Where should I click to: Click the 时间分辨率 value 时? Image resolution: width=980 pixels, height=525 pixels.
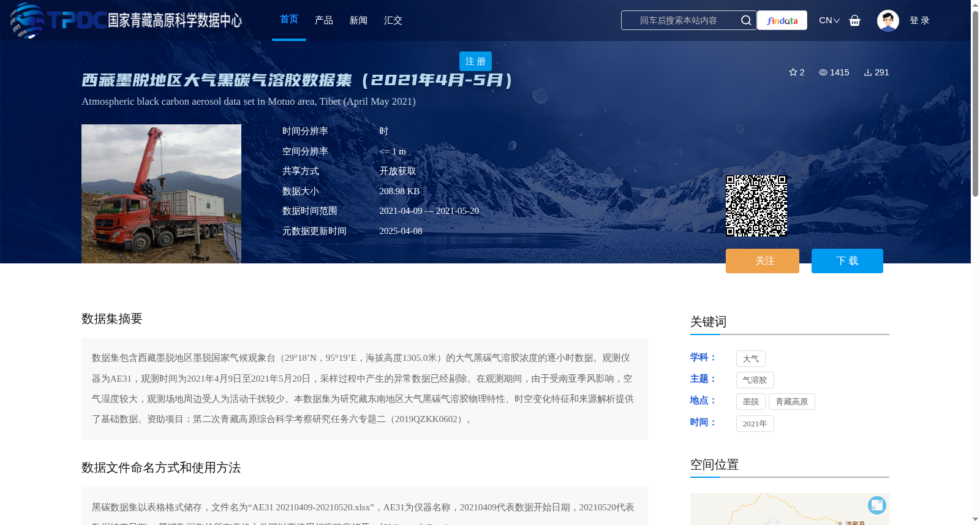pyautogui.click(x=384, y=131)
